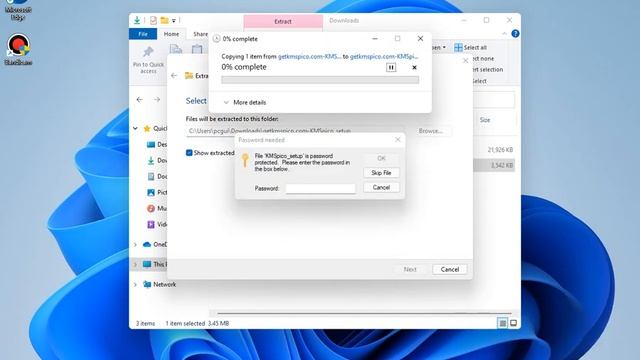
Task: Collapse the ribbon with the chevron
Action: click(504, 33)
